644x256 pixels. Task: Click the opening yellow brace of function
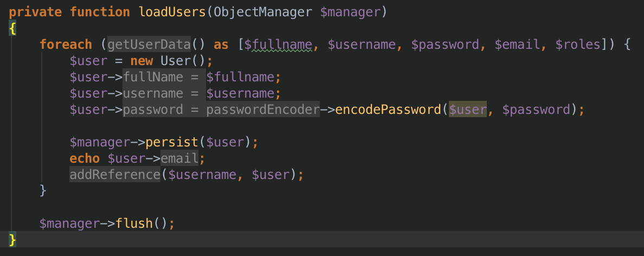pyautogui.click(x=12, y=28)
